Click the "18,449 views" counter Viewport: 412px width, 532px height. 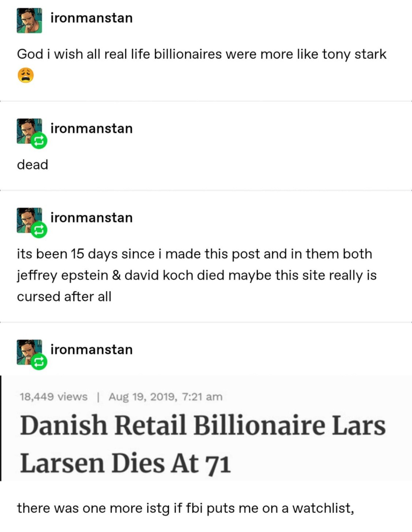(x=53, y=397)
